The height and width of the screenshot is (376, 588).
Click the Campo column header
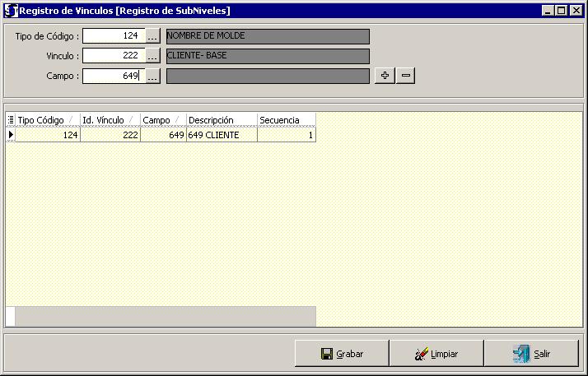161,120
